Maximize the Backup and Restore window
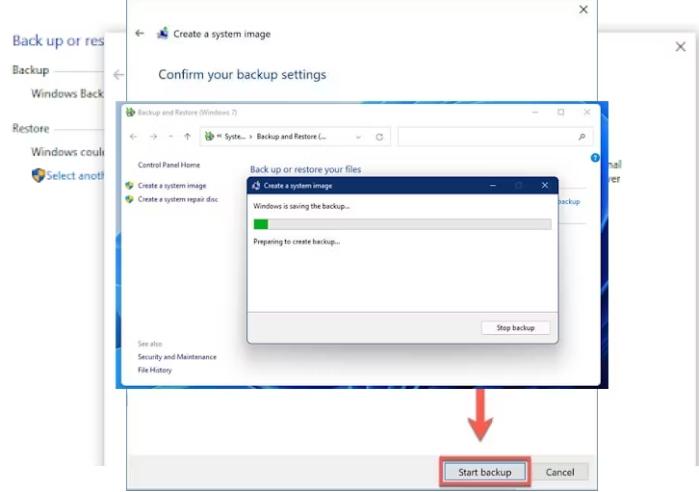699x492 pixels. click(x=561, y=112)
